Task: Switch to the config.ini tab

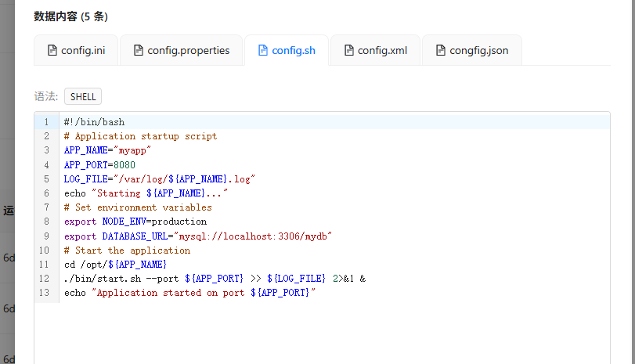Action: 82,51
